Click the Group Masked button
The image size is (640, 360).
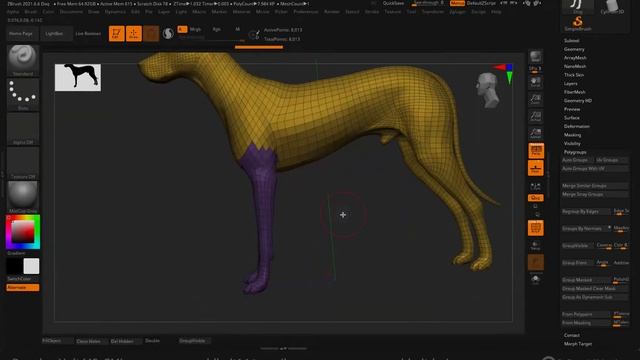[586, 280]
